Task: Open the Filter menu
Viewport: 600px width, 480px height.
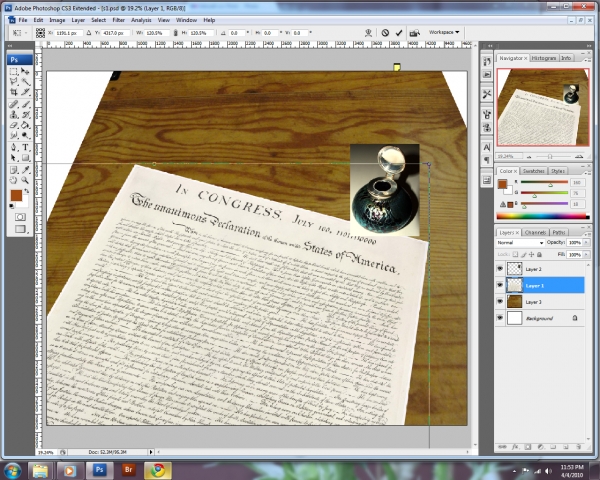Action: coord(119,20)
